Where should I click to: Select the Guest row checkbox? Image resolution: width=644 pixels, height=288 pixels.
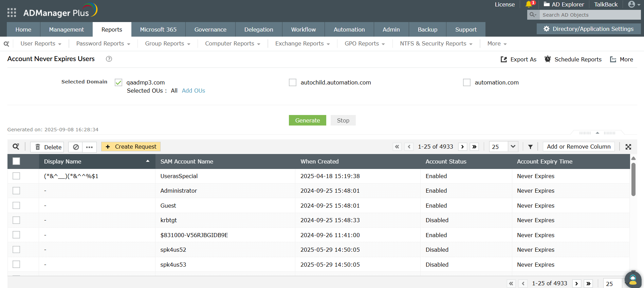pyautogui.click(x=16, y=205)
